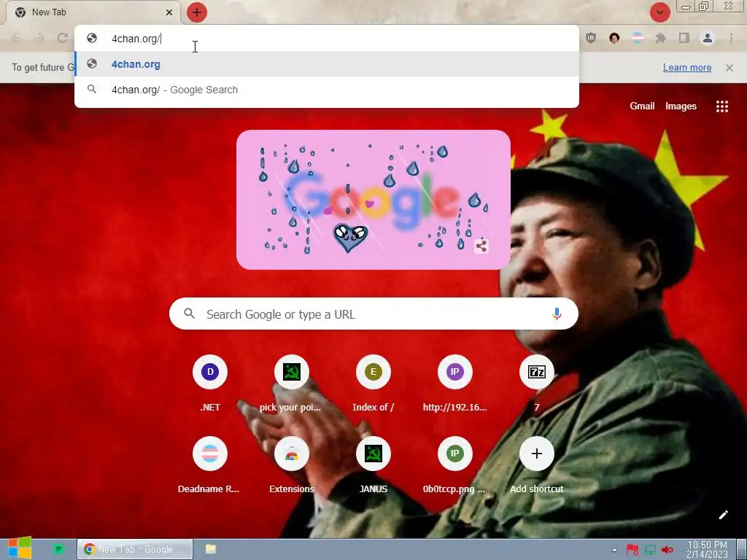This screenshot has width=747, height=560.
Task: Click the muted volume tray icon
Action: click(667, 550)
